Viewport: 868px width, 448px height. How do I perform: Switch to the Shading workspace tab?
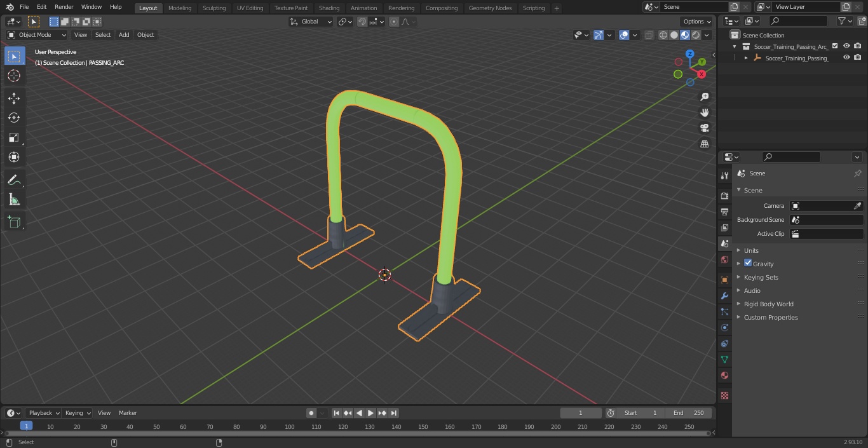click(x=329, y=8)
